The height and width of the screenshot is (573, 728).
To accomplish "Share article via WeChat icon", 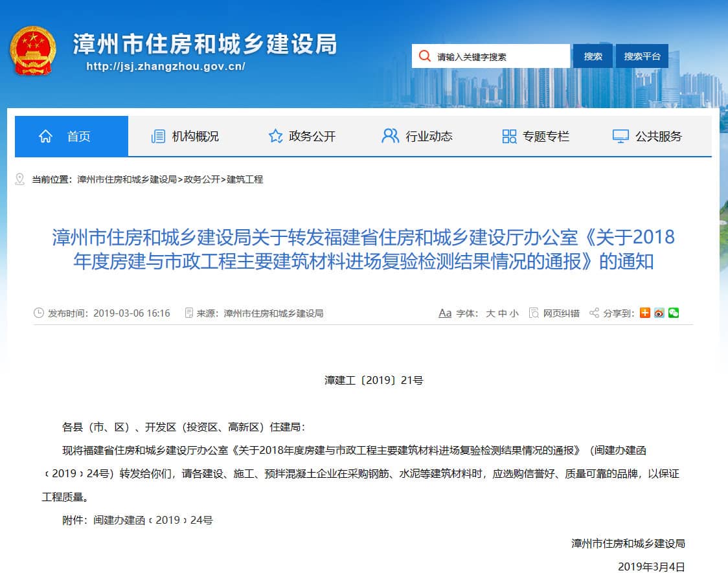I will tap(674, 313).
